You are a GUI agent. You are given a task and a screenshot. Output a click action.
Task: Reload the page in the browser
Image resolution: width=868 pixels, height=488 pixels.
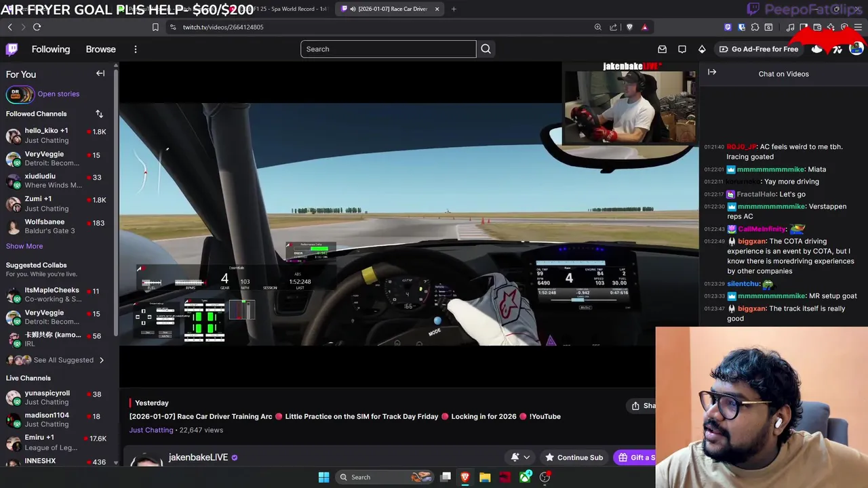coord(37,27)
